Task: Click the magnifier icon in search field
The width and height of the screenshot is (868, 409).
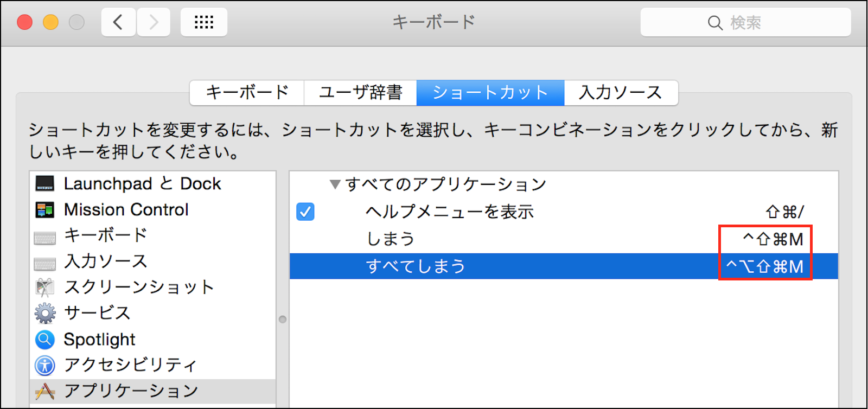Action: pyautogui.click(x=715, y=23)
